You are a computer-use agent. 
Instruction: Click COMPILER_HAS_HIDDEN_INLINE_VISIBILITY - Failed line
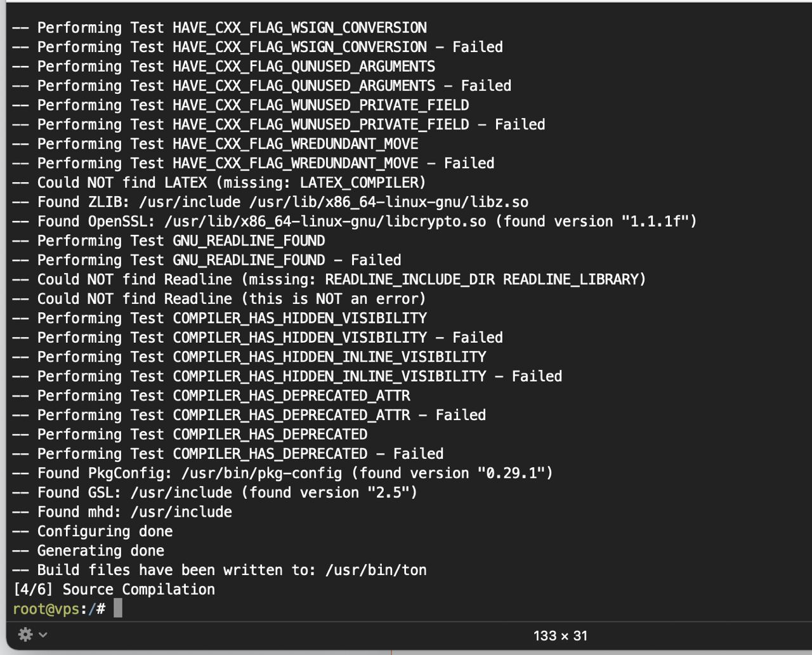[287, 376]
